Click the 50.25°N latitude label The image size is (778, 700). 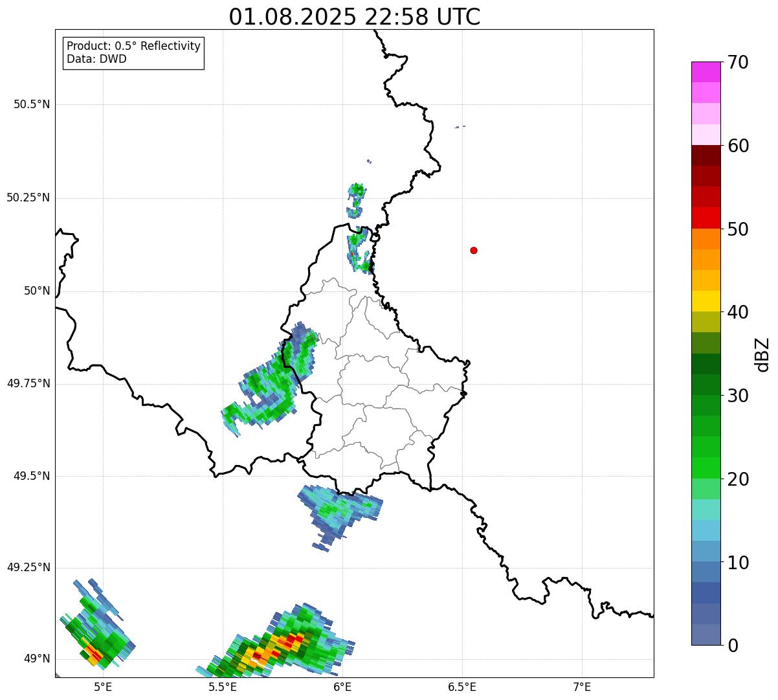tap(28, 198)
